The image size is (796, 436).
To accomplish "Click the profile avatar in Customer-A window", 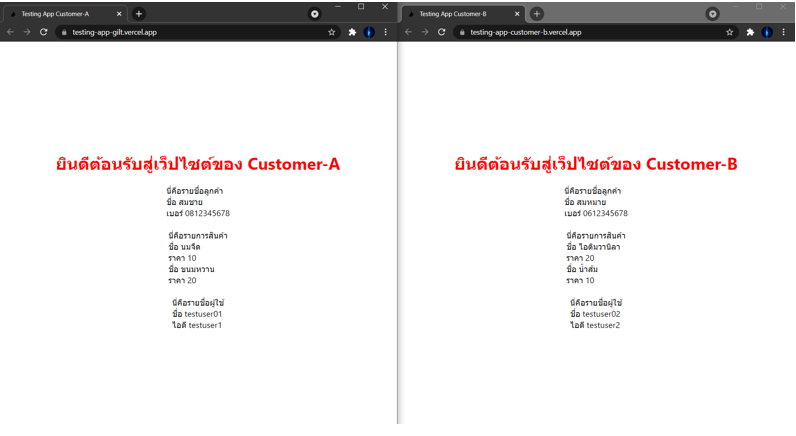I will point(369,32).
